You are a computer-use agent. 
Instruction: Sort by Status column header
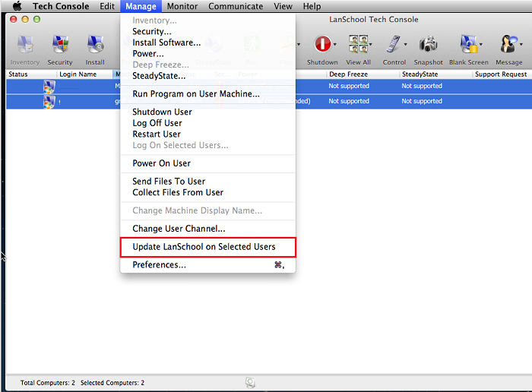31,74
